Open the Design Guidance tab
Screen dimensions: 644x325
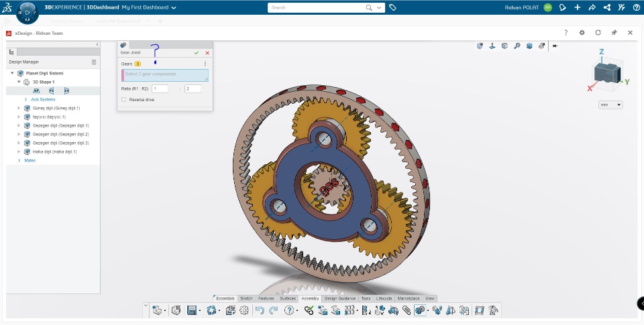(x=339, y=298)
